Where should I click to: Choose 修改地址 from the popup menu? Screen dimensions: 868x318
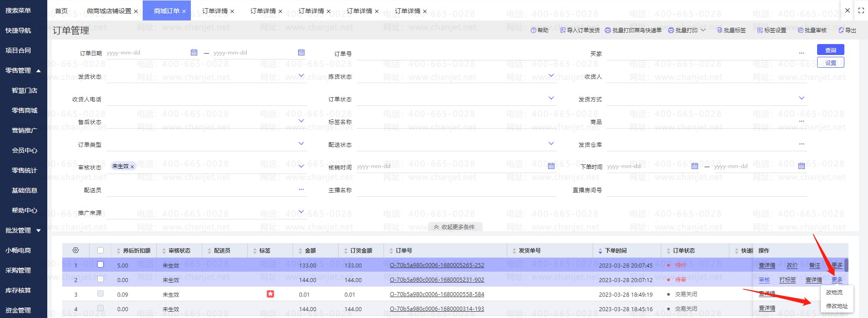[837, 306]
